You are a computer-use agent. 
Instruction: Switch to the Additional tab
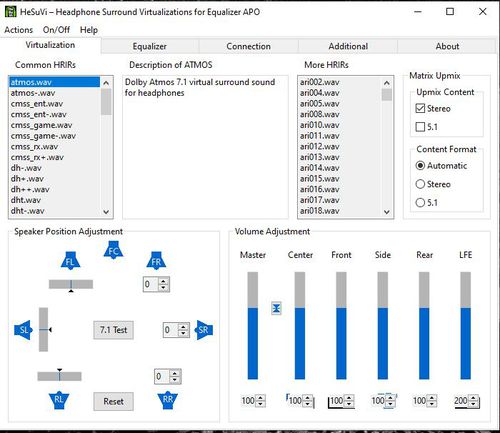(348, 46)
